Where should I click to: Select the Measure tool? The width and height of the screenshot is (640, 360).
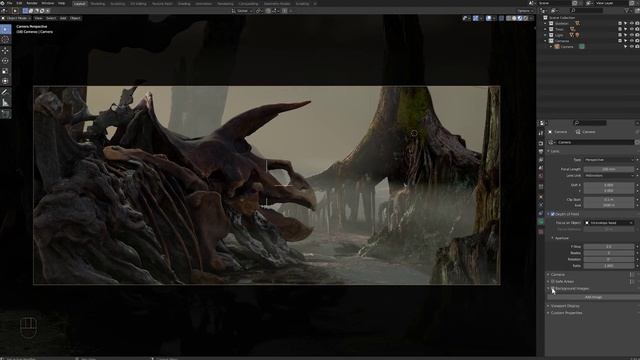[x=5, y=103]
